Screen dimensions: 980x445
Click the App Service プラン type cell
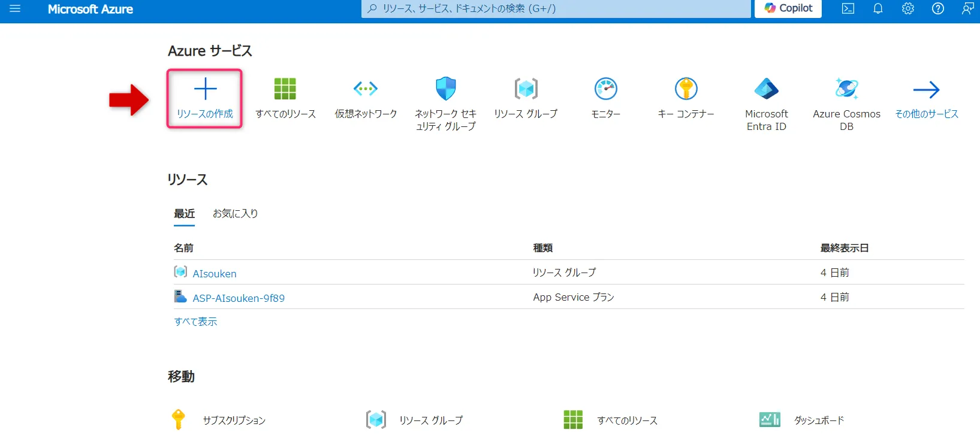[x=574, y=297]
